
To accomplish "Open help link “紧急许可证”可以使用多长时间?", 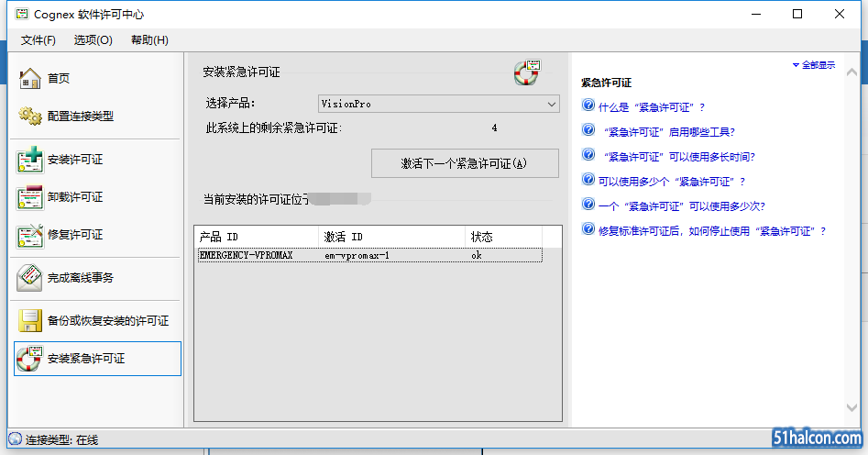I will coord(679,157).
